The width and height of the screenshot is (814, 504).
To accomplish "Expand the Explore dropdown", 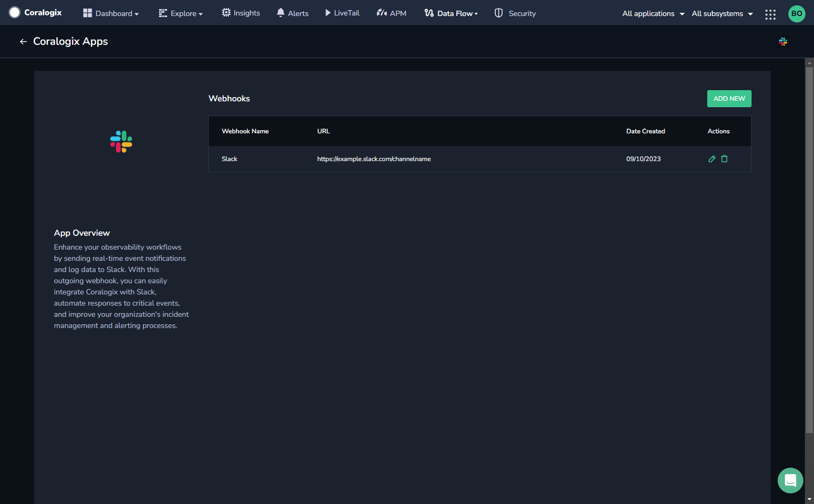I will point(180,13).
